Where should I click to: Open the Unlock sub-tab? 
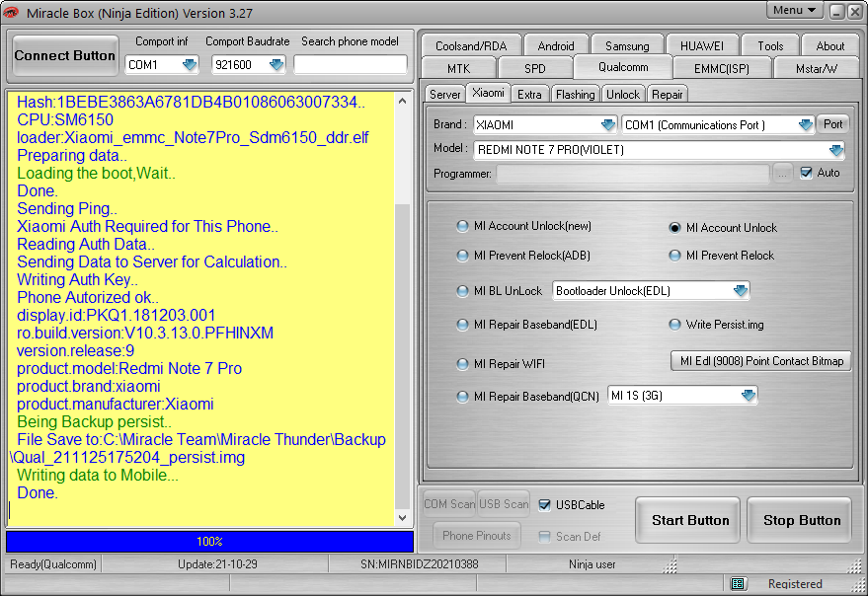click(x=623, y=94)
